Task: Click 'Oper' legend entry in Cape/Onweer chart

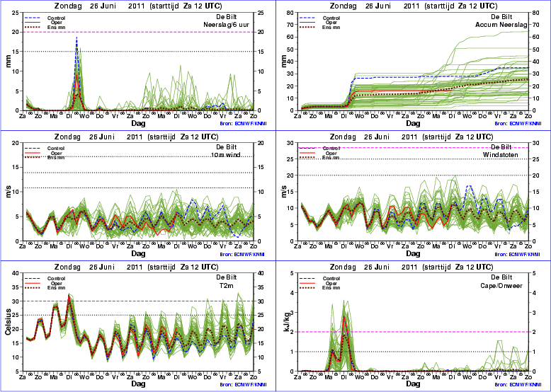Action: (x=331, y=284)
